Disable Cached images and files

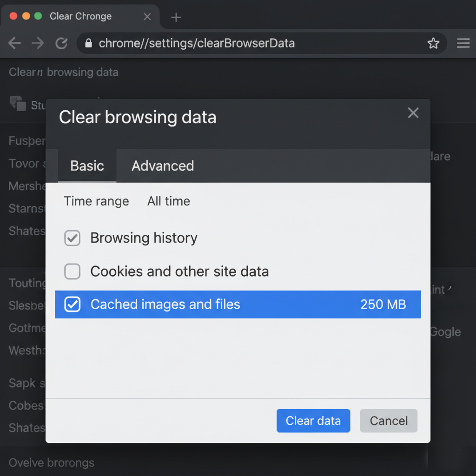coord(72,304)
